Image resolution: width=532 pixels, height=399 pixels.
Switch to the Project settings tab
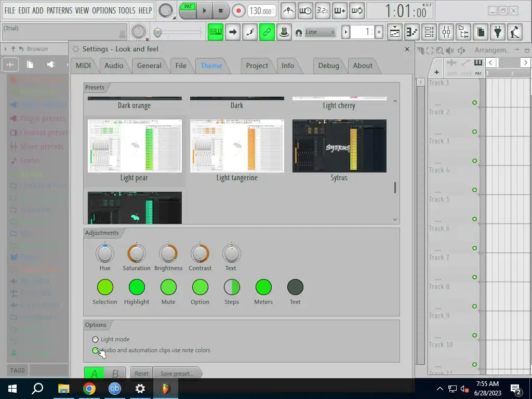point(257,65)
